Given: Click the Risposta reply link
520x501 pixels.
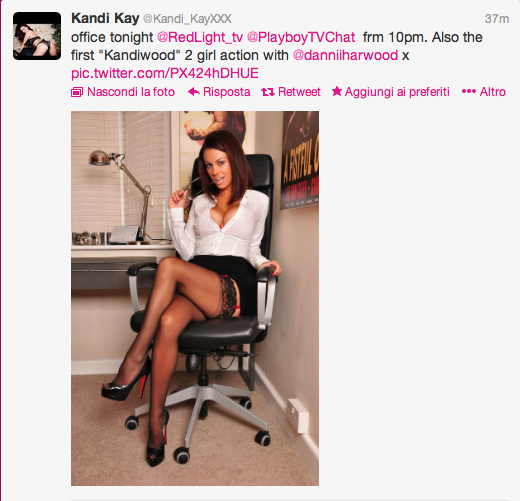Looking at the screenshot, I should pos(226,92).
